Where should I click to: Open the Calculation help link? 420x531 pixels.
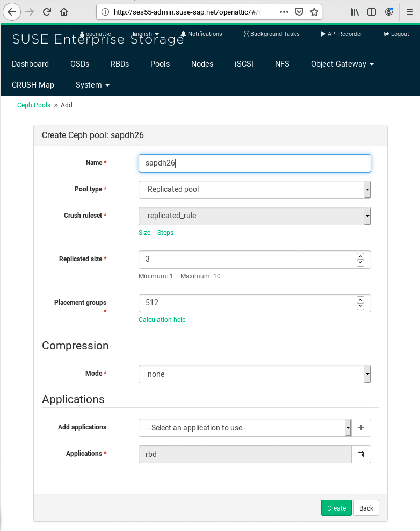162,320
